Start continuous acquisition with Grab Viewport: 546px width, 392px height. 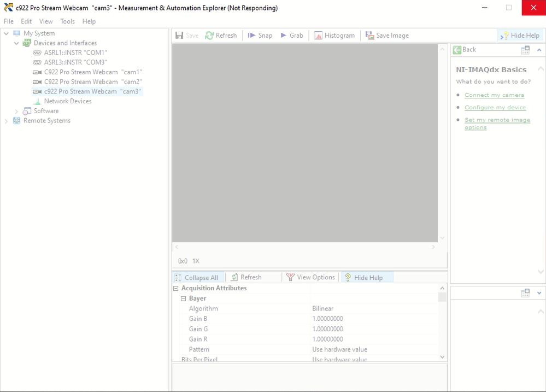point(284,36)
